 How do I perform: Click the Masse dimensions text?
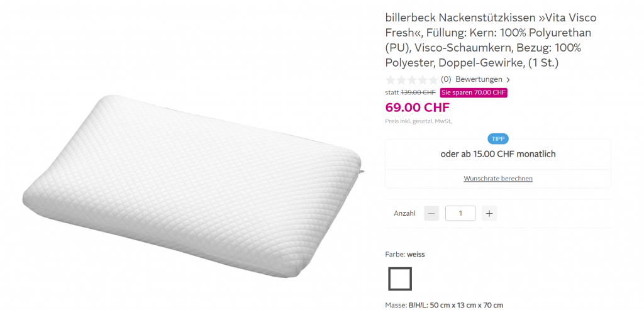click(444, 306)
